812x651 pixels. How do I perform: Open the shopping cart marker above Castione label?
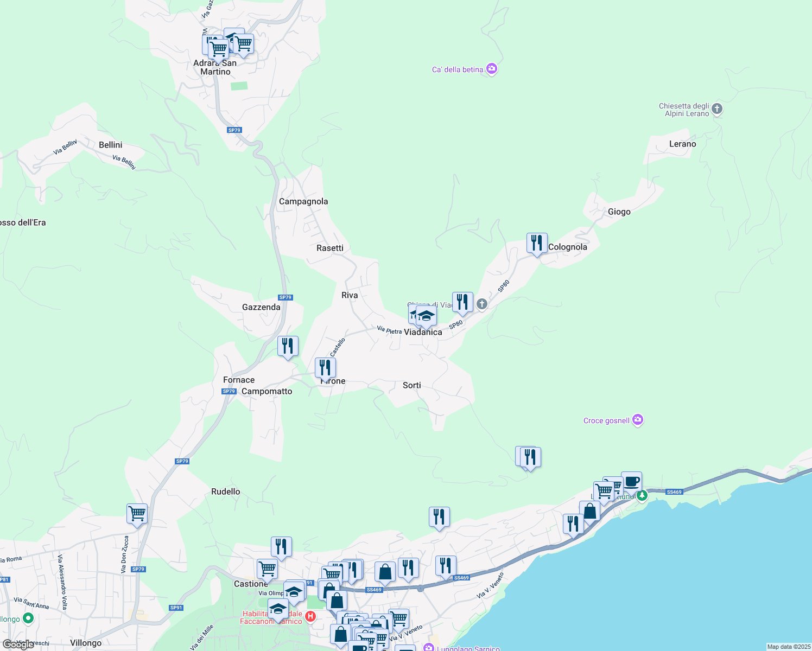point(267,571)
